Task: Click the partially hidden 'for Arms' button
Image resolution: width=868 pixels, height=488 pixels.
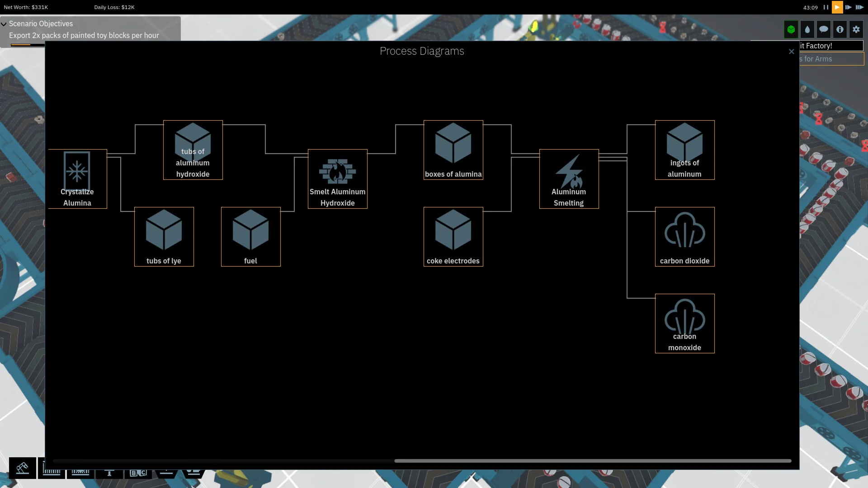Action: coord(831,59)
